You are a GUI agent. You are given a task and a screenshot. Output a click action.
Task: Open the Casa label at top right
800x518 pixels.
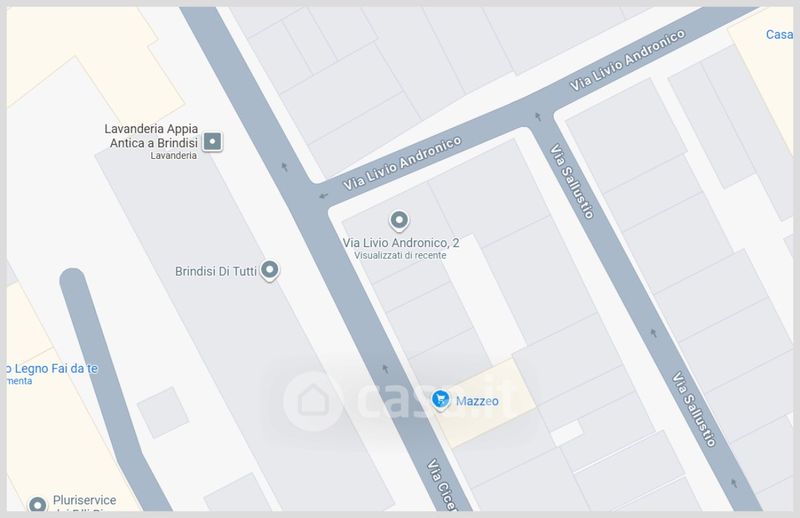(779, 34)
